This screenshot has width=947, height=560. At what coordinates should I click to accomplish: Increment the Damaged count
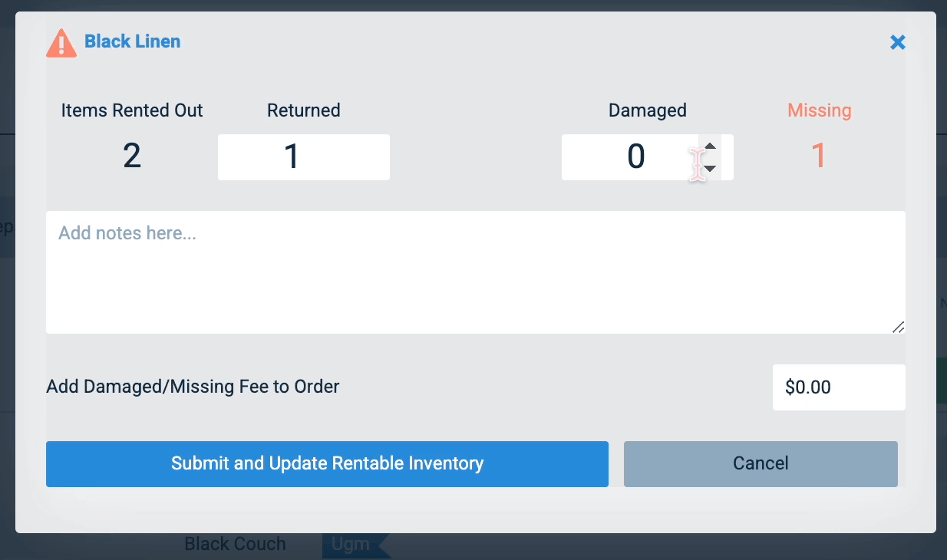(710, 146)
